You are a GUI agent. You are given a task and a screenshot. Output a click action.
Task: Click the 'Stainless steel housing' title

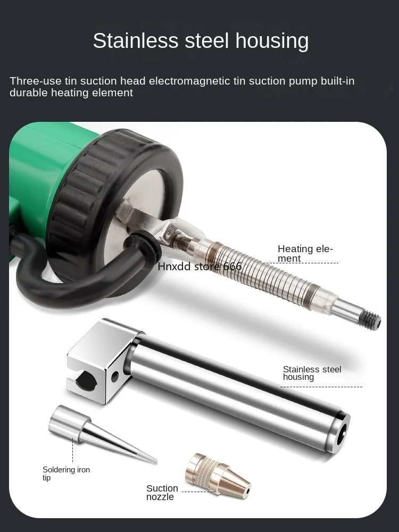[x=201, y=41]
